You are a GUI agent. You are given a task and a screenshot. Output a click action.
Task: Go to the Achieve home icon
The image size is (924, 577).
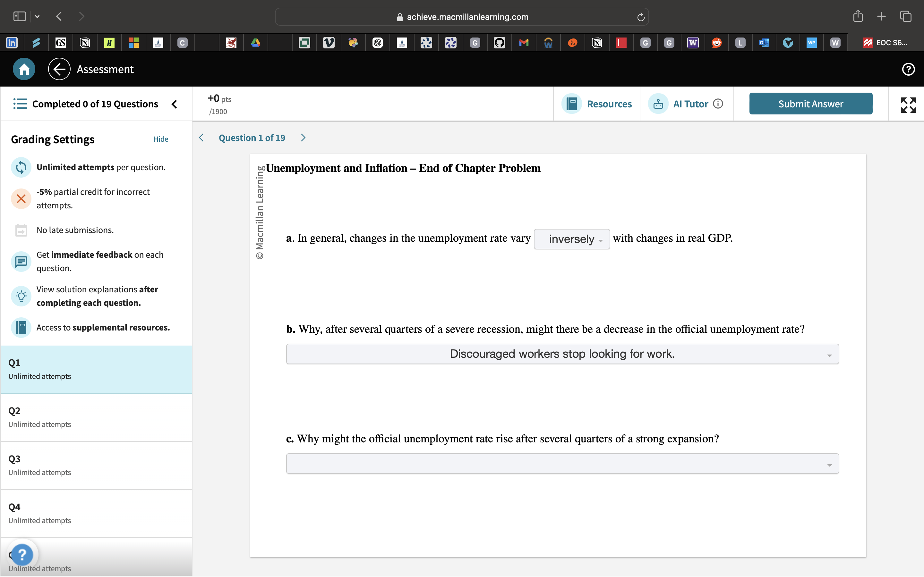(24, 69)
